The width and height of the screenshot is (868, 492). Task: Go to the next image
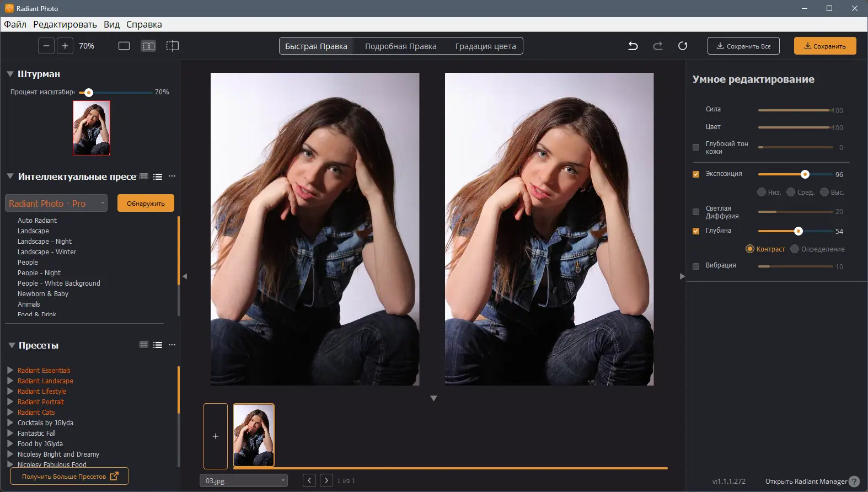[x=326, y=480]
